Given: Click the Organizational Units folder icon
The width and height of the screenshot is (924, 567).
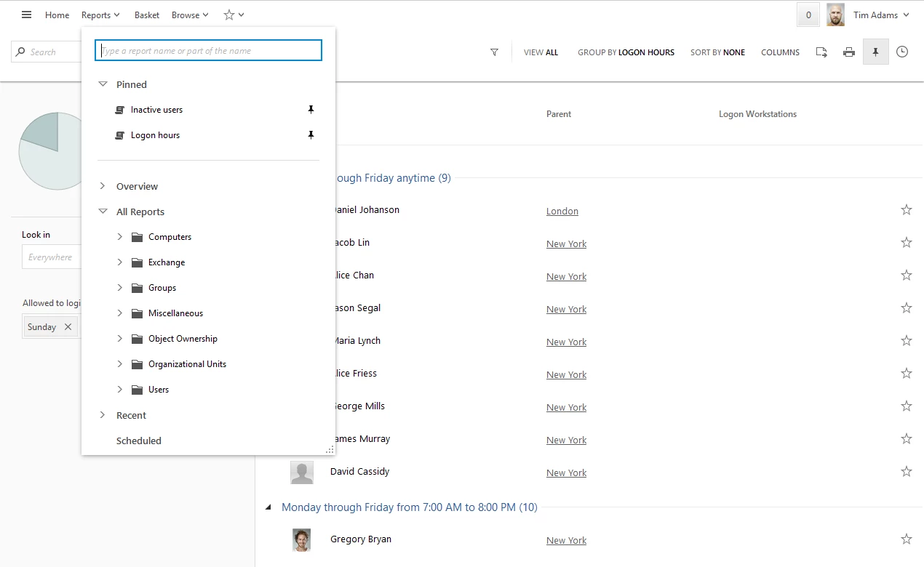Looking at the screenshot, I should coord(137,364).
